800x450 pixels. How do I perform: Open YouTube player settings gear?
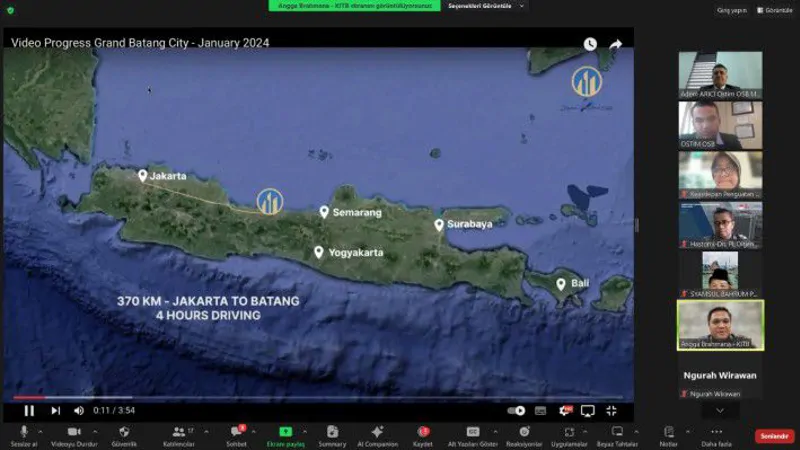click(x=565, y=410)
